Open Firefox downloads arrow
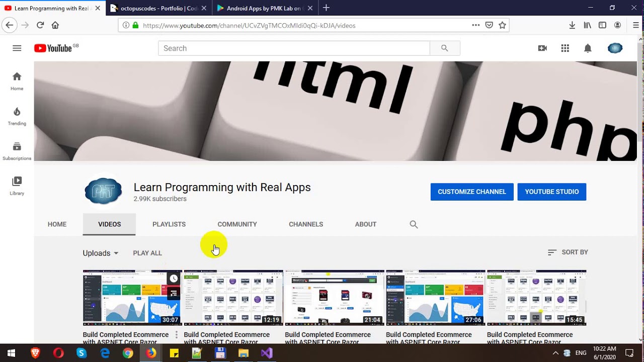 pyautogui.click(x=572, y=25)
